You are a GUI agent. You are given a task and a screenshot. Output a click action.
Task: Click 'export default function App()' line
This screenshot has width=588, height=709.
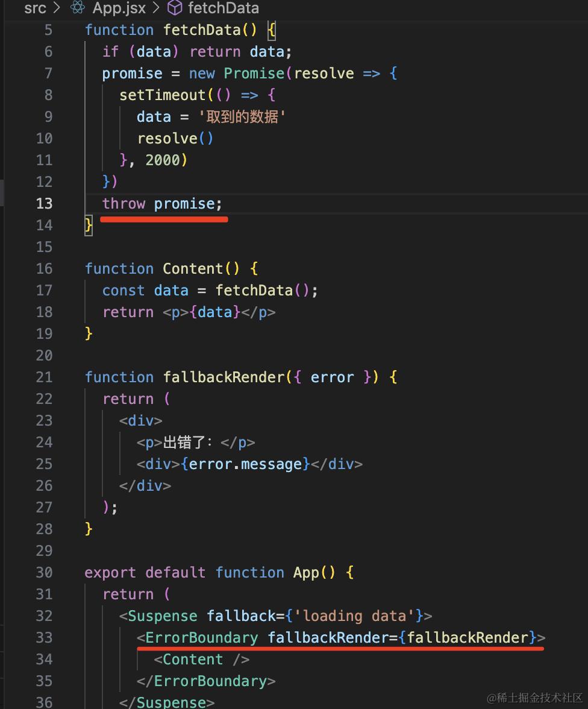(x=219, y=573)
